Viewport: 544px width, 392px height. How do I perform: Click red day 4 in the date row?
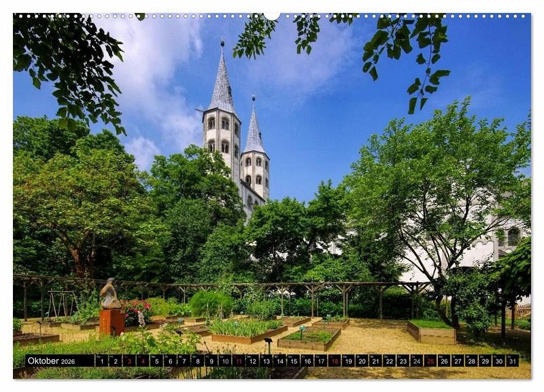pos(143,361)
